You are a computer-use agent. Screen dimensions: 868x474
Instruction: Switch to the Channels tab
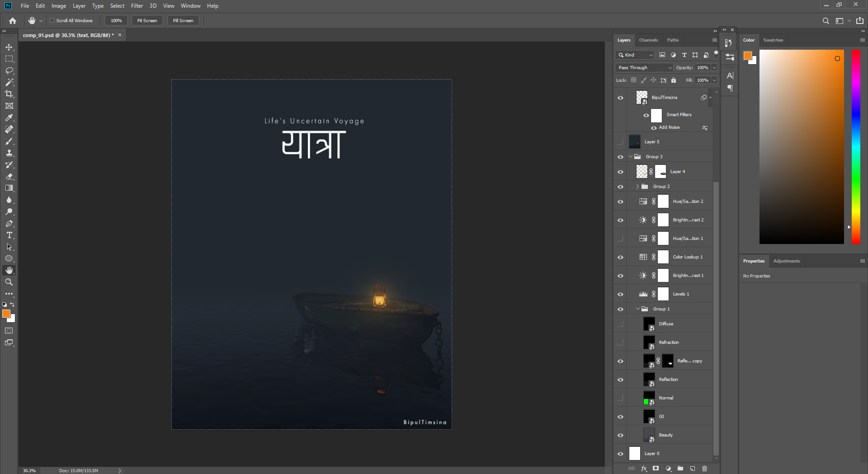648,40
